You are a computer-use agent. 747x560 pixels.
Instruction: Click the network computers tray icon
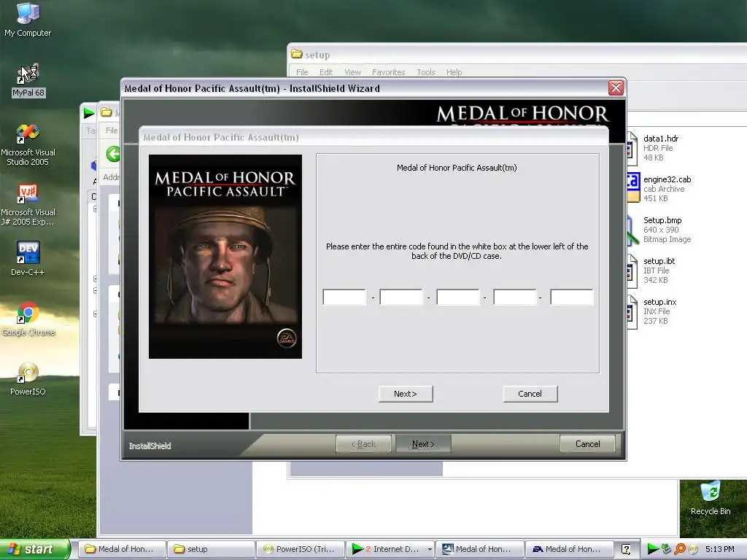[667, 549]
